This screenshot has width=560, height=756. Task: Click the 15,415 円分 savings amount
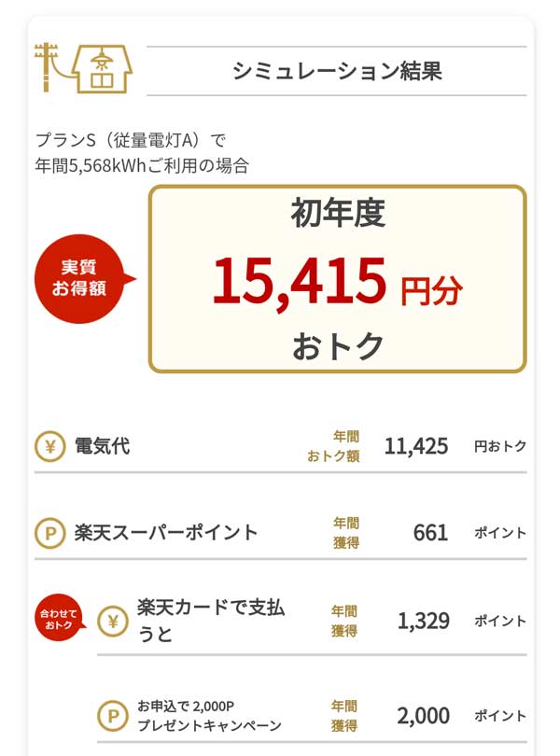coord(337,283)
